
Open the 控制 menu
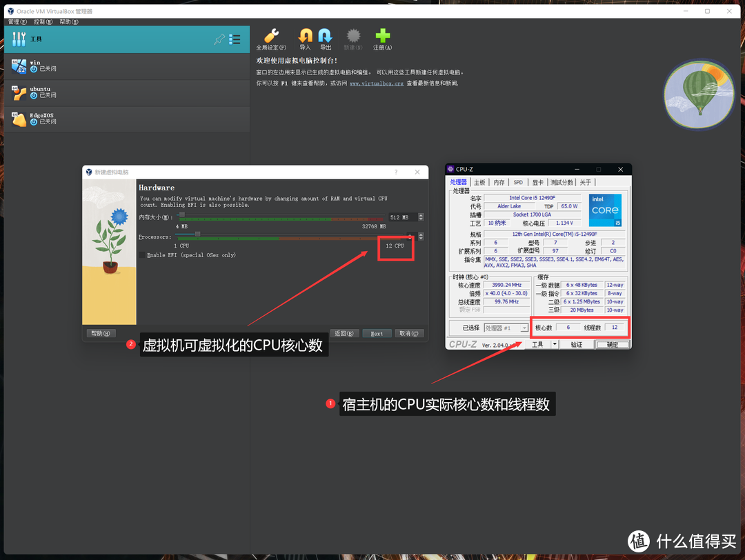click(43, 22)
